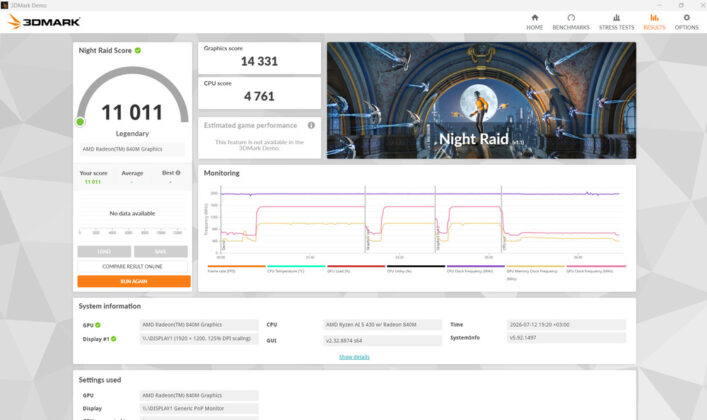Image resolution: width=707 pixels, height=420 pixels.
Task: Click the No data available chart text
Action: pyautogui.click(x=133, y=213)
